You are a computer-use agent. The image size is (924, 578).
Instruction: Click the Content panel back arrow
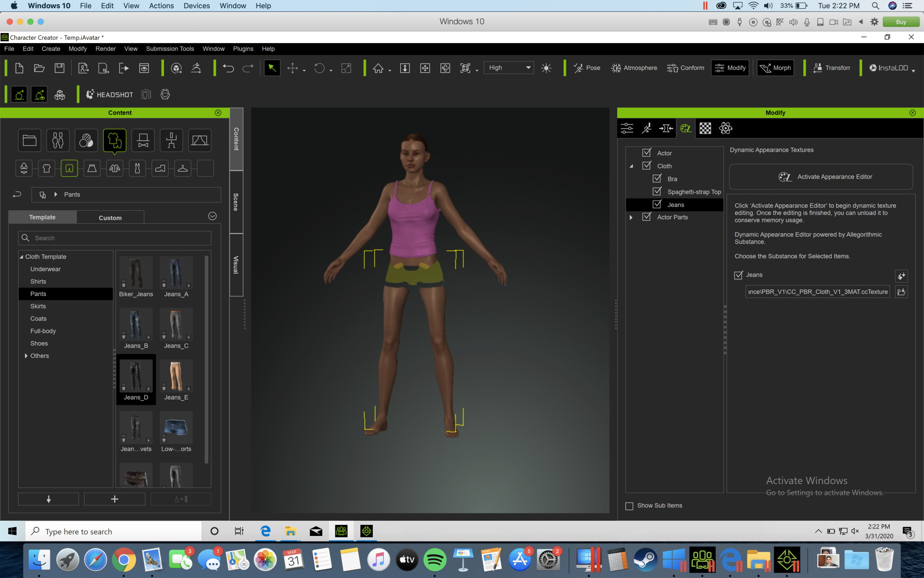click(x=17, y=195)
